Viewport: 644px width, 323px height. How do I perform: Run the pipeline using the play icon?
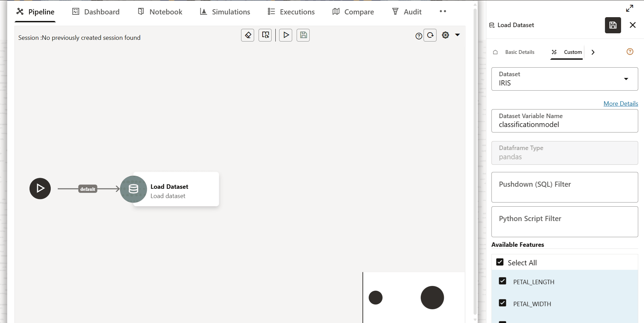286,35
